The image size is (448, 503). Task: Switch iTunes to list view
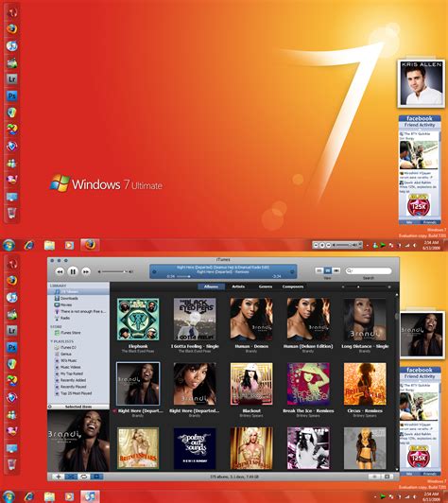click(x=319, y=270)
